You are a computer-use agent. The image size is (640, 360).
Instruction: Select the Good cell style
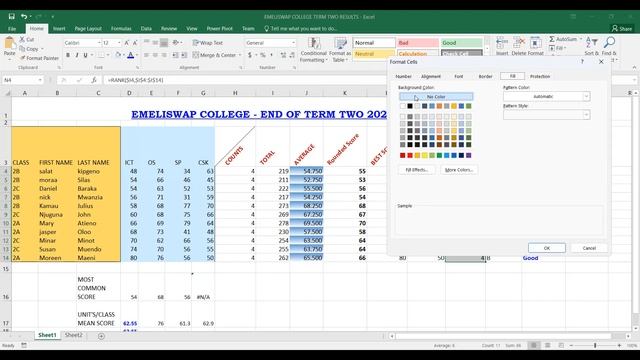click(x=462, y=42)
